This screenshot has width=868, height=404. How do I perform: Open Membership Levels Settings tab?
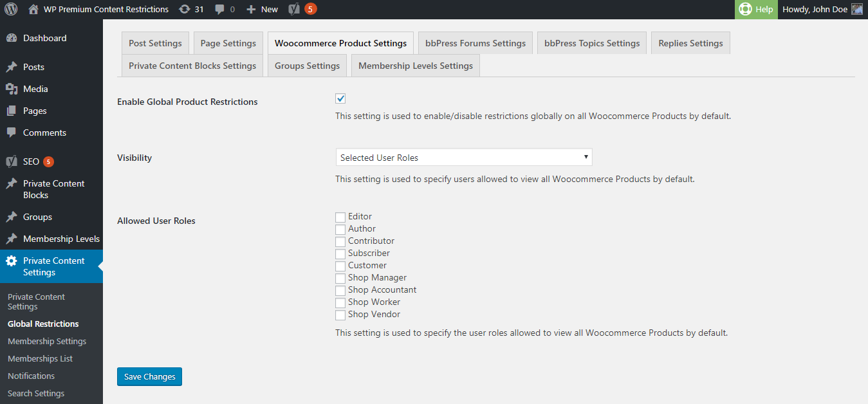(416, 66)
